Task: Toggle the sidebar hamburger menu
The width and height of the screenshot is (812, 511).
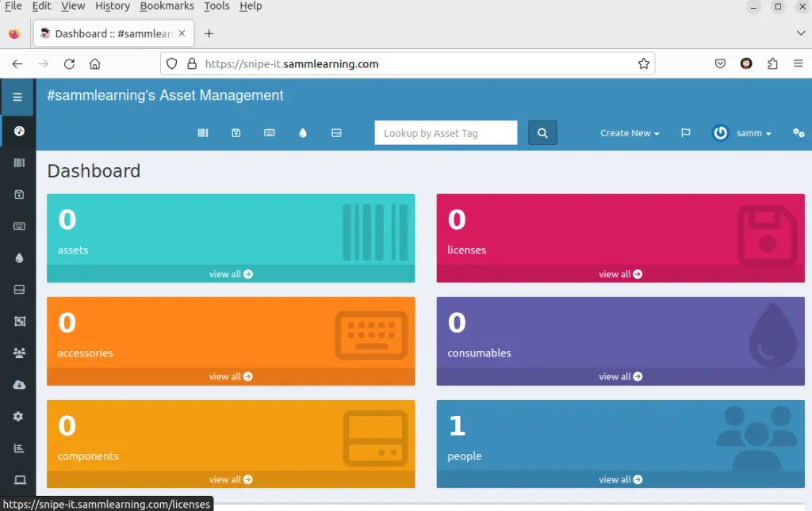Action: click(17, 97)
